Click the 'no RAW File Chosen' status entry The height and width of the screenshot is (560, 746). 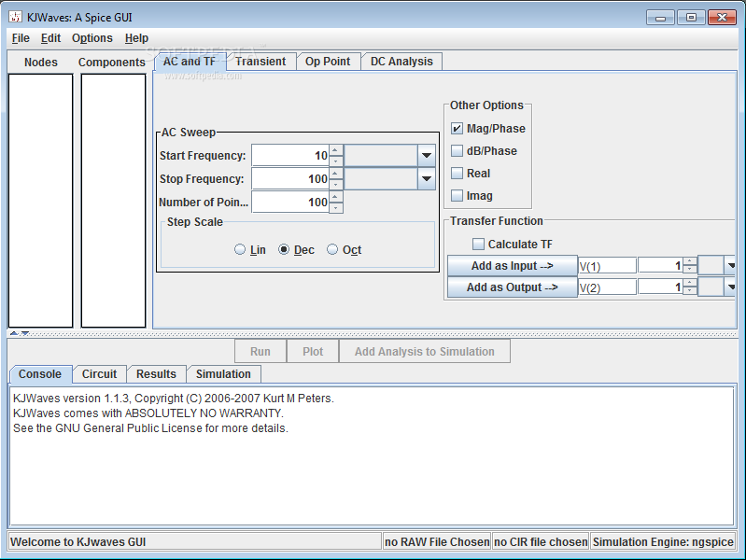point(437,542)
